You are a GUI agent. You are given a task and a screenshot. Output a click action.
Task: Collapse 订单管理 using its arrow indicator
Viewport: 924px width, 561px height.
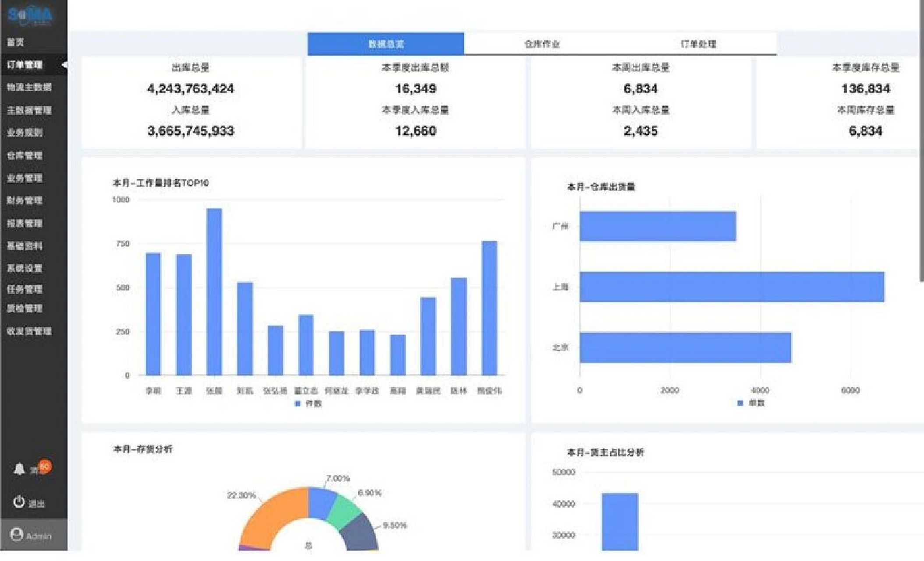tap(65, 64)
